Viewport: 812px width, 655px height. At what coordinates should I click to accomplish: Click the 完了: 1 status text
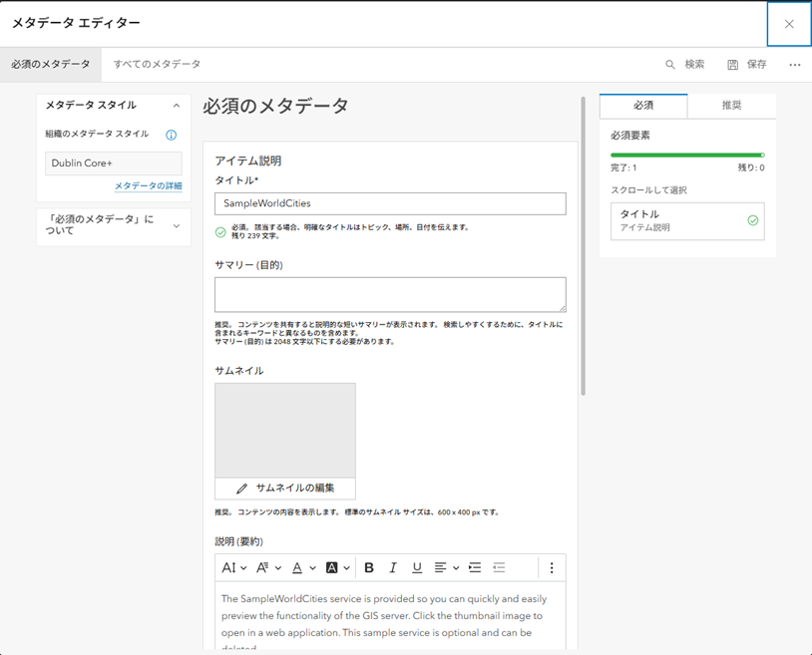pyautogui.click(x=623, y=167)
